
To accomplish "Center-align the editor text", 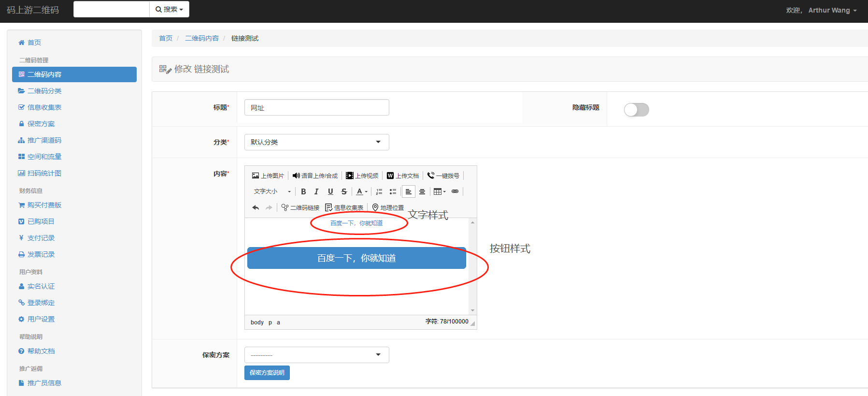I will click(422, 191).
